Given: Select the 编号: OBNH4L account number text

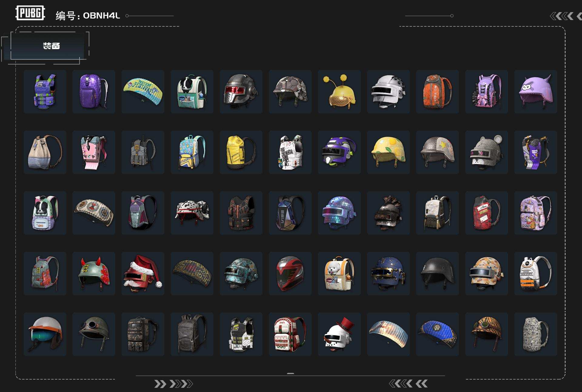Looking at the screenshot, I should (x=88, y=15).
